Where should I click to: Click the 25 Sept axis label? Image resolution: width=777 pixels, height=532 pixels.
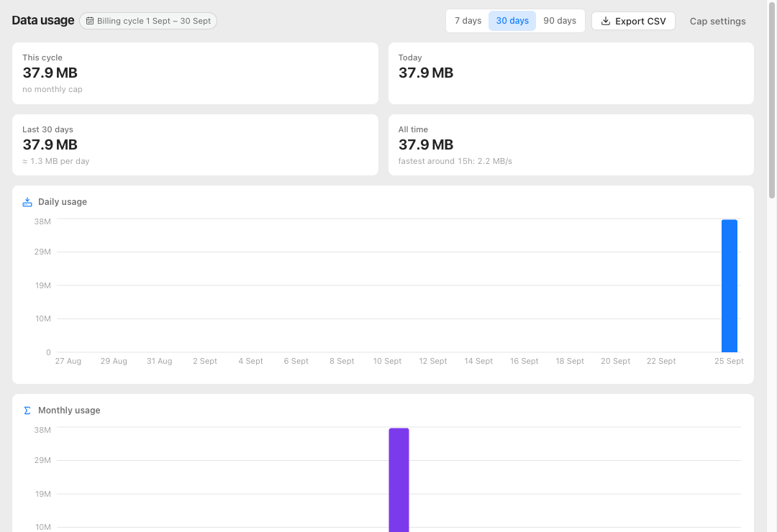pos(729,361)
